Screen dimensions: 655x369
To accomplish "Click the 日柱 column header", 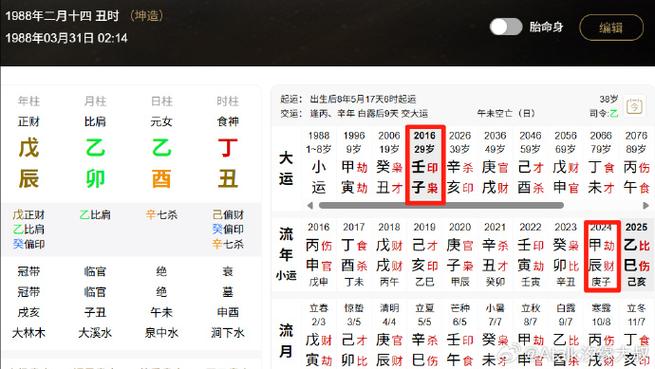I will [x=162, y=101].
